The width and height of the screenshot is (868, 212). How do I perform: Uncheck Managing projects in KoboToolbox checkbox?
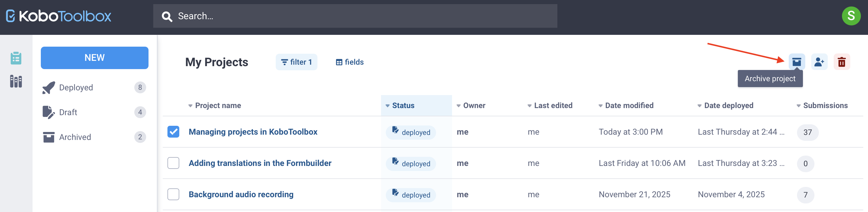(173, 132)
